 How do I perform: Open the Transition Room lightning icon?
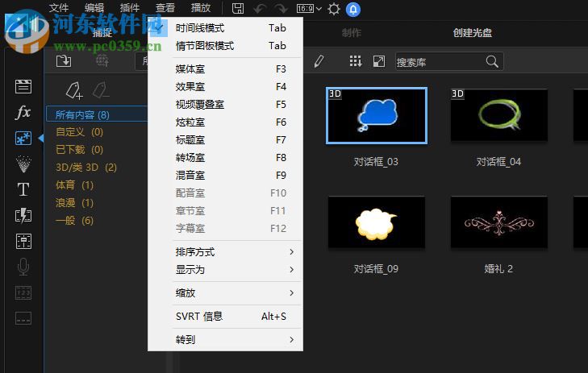coord(23,215)
